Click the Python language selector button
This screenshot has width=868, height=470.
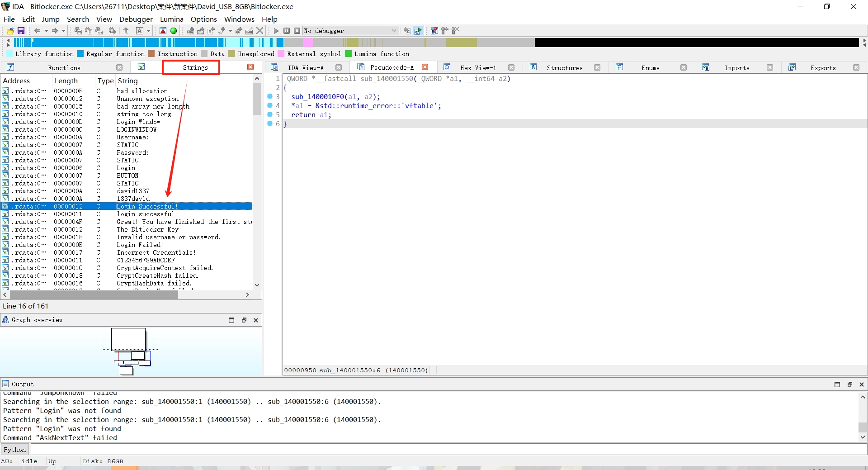[15, 449]
